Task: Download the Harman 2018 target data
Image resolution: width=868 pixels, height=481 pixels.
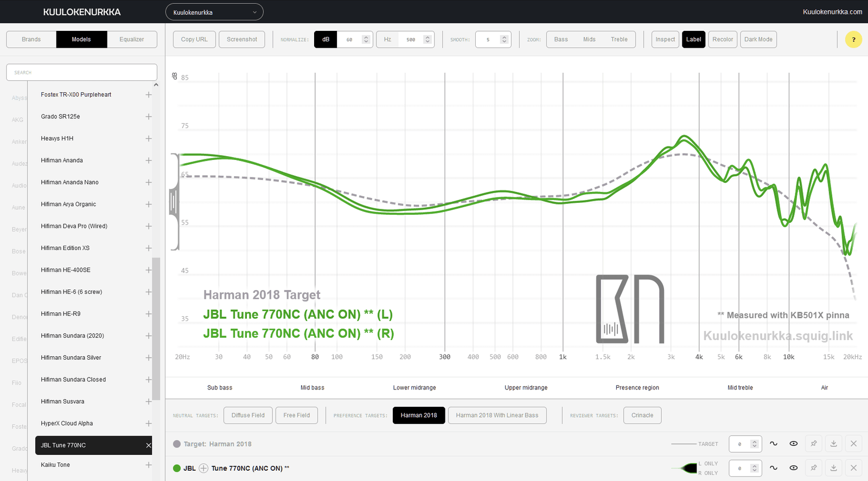Action: tap(833, 444)
